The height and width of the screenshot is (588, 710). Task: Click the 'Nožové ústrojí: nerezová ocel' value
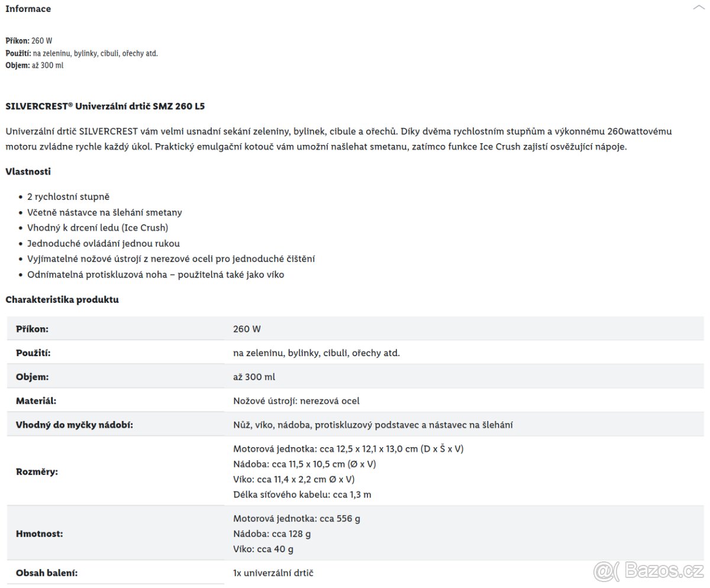click(296, 401)
